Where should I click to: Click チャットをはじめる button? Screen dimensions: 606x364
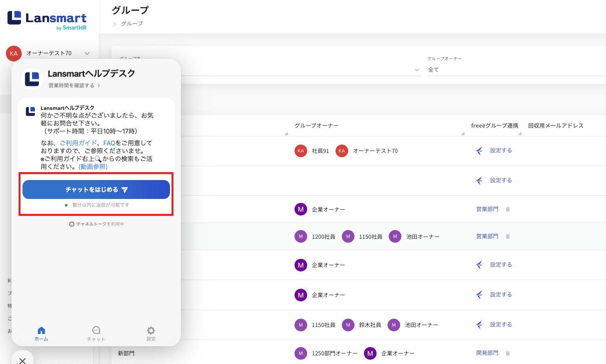click(96, 189)
